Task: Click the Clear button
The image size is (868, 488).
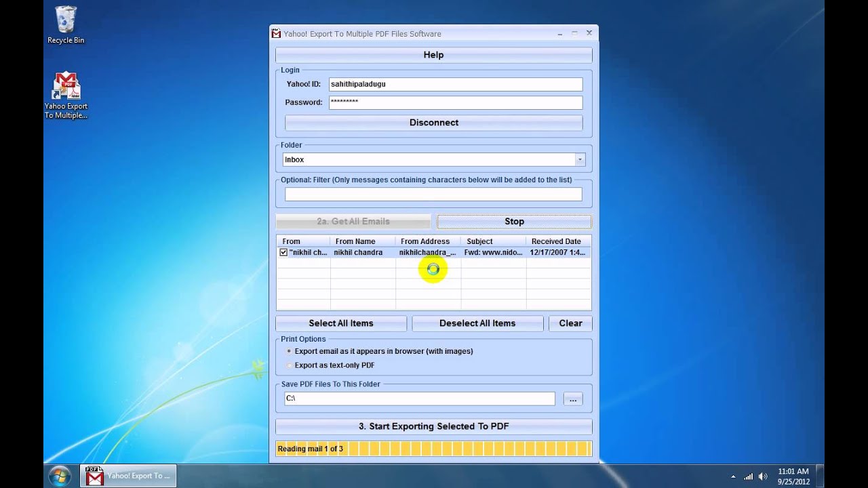Action: coord(570,323)
